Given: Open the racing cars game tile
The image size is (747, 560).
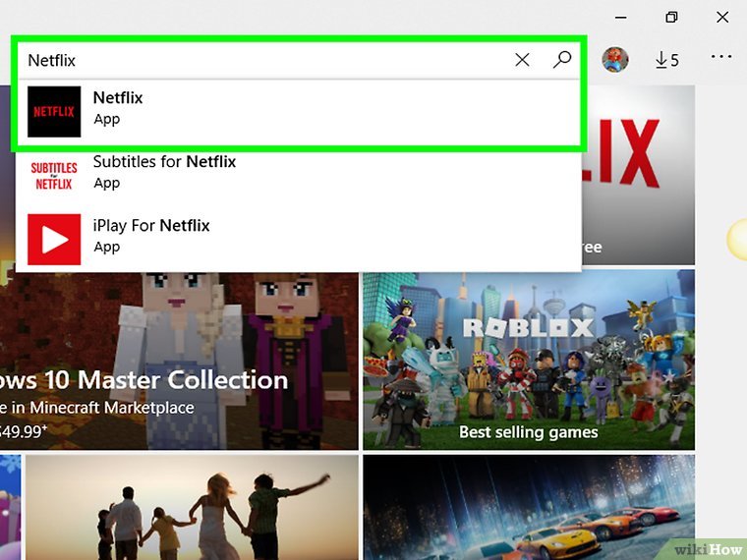Looking at the screenshot, I should point(529,507).
